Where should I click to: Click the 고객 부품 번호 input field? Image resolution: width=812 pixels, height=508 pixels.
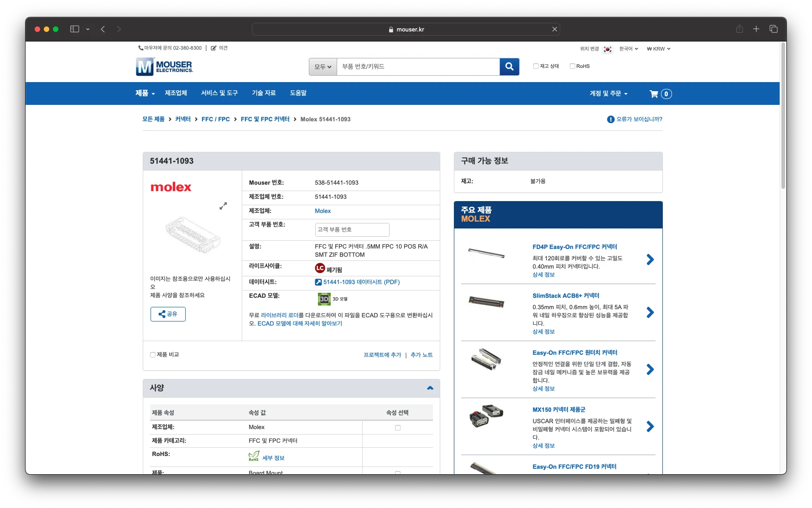352,229
